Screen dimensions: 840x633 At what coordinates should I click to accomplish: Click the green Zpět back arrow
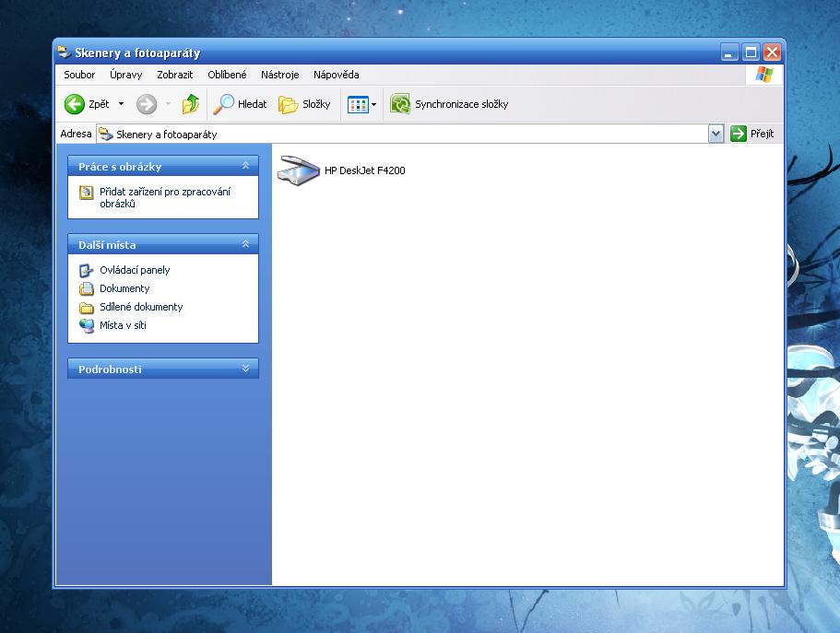(75, 104)
